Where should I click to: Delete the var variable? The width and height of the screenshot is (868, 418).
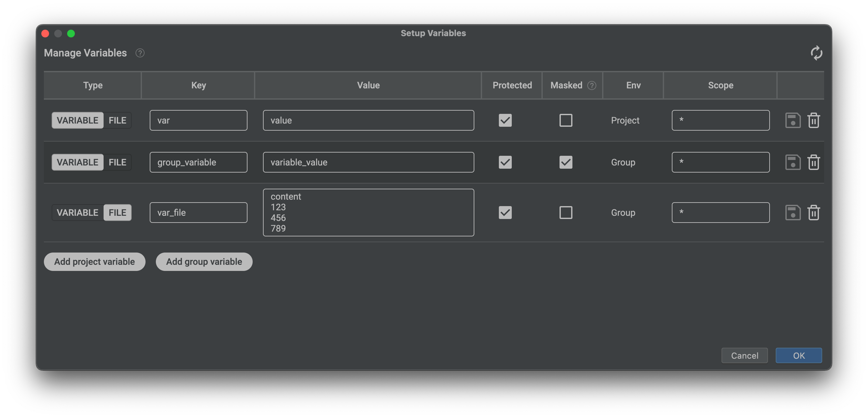(x=814, y=120)
